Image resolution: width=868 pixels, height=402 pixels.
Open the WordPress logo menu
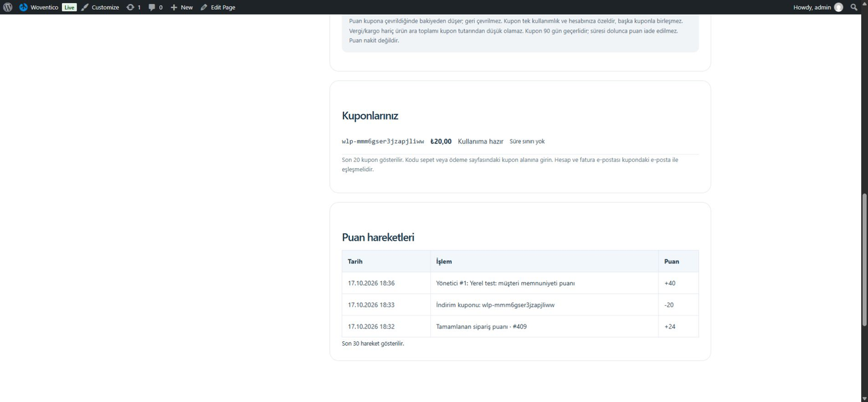[x=7, y=7]
